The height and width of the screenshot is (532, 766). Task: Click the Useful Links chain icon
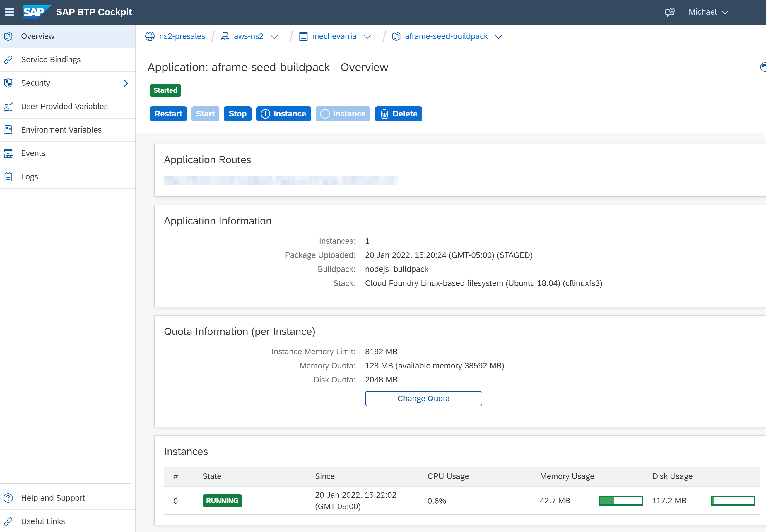tap(8, 521)
